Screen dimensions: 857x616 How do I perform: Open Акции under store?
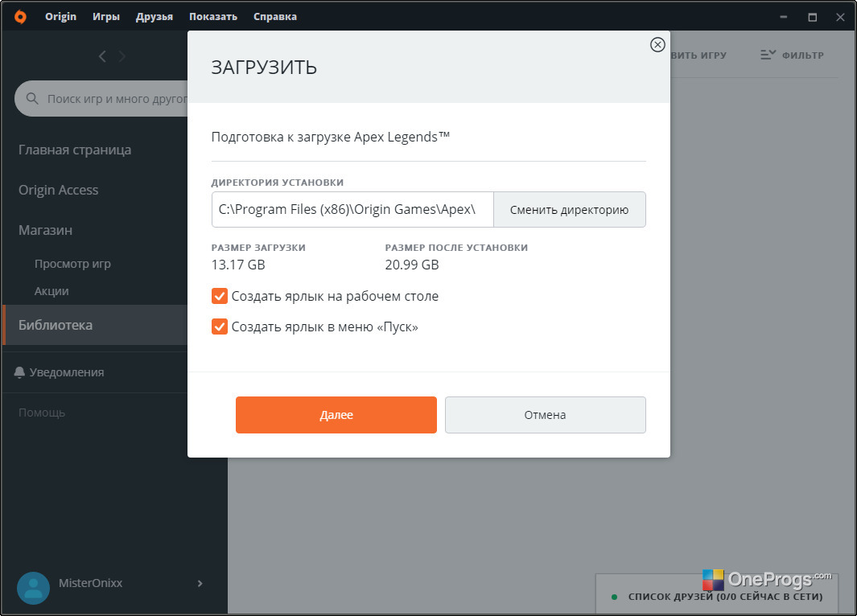click(x=52, y=291)
